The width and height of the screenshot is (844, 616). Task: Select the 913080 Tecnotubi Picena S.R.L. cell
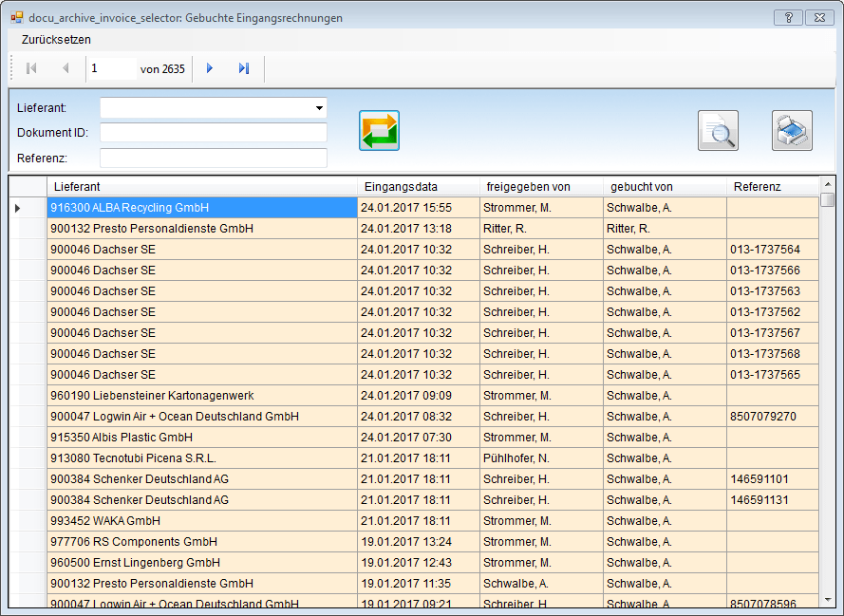(x=202, y=458)
